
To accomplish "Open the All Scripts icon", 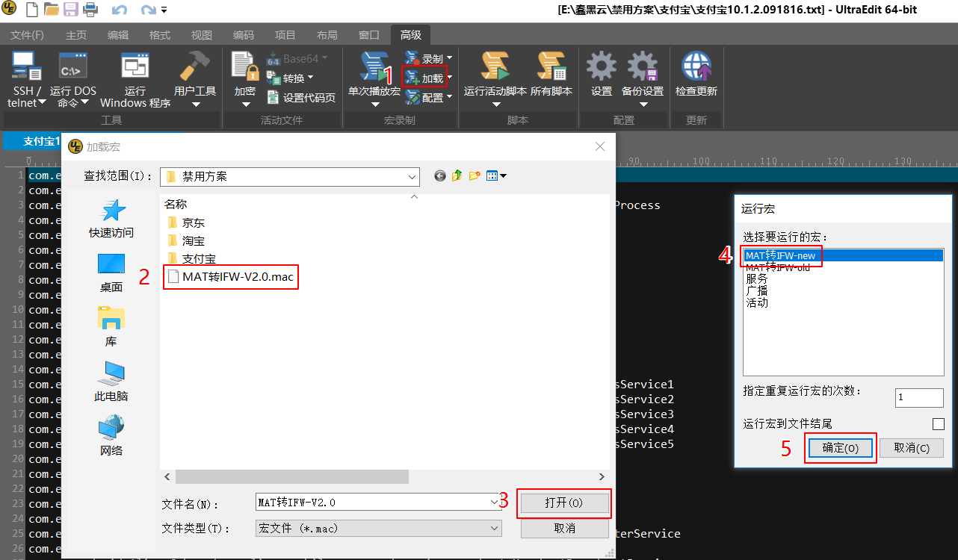I will click(551, 67).
